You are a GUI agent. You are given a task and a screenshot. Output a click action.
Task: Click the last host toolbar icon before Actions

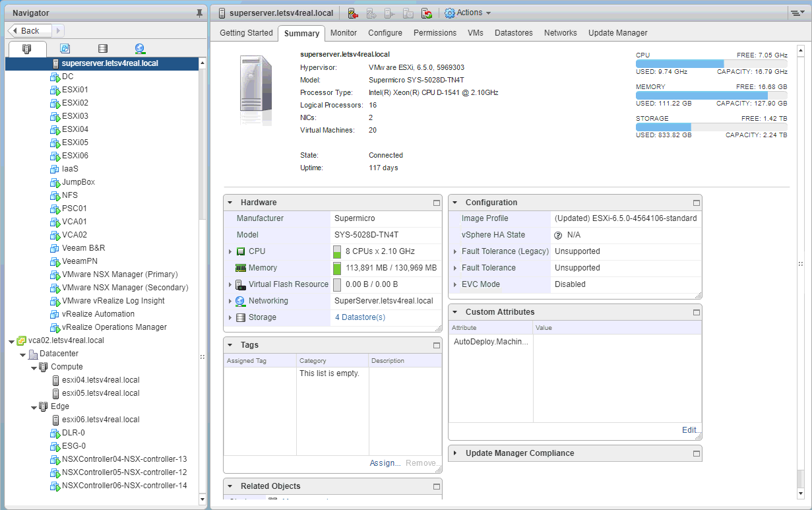click(427, 13)
